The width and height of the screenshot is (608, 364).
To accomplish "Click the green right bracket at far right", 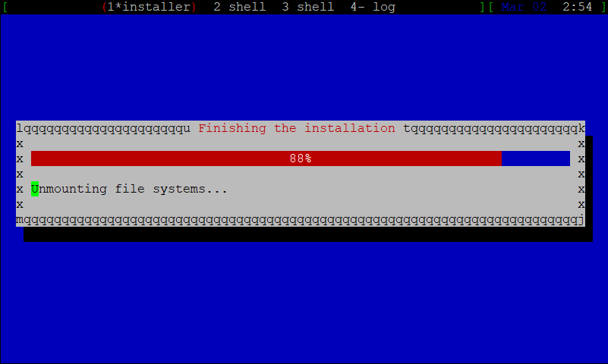I will (x=604, y=7).
